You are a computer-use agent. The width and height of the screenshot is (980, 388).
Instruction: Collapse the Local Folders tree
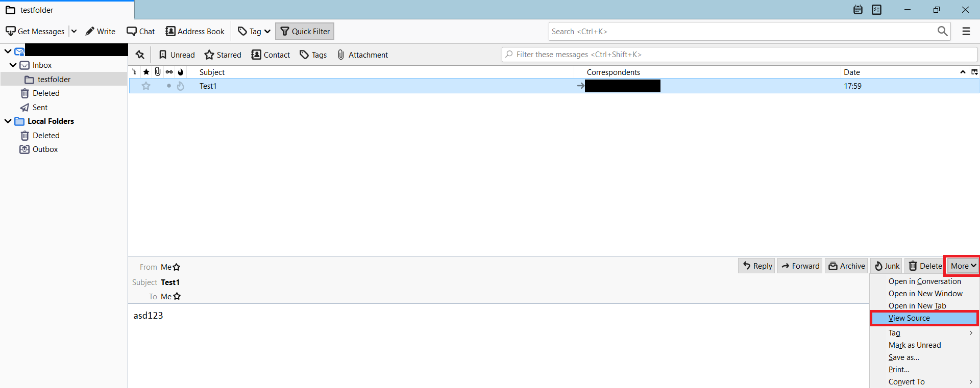point(8,121)
